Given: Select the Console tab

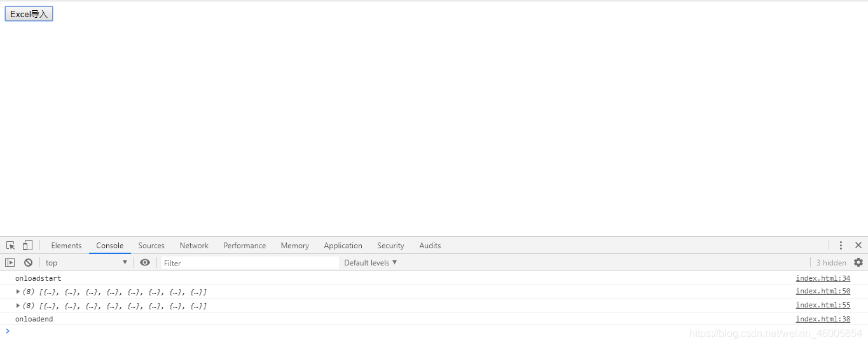Looking at the screenshot, I should click(x=110, y=246).
